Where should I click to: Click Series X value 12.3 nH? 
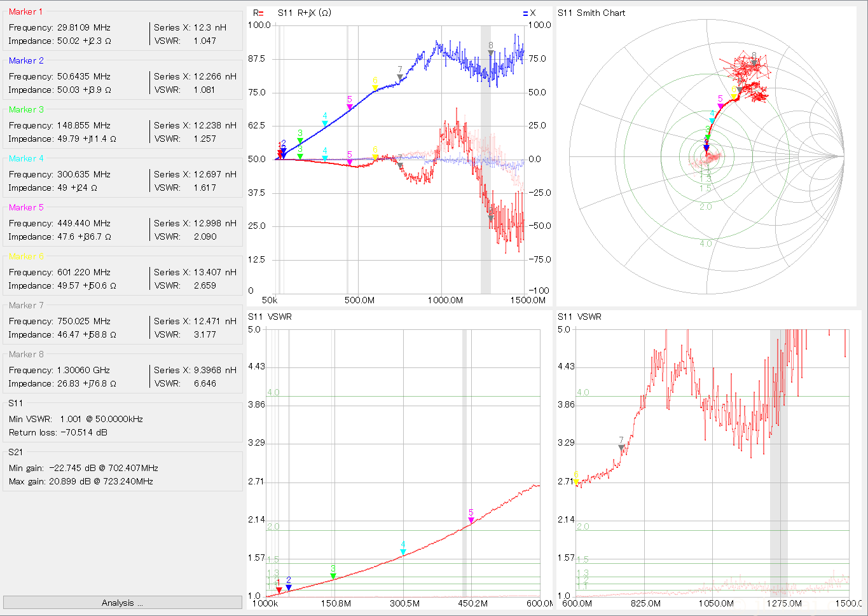coord(210,27)
